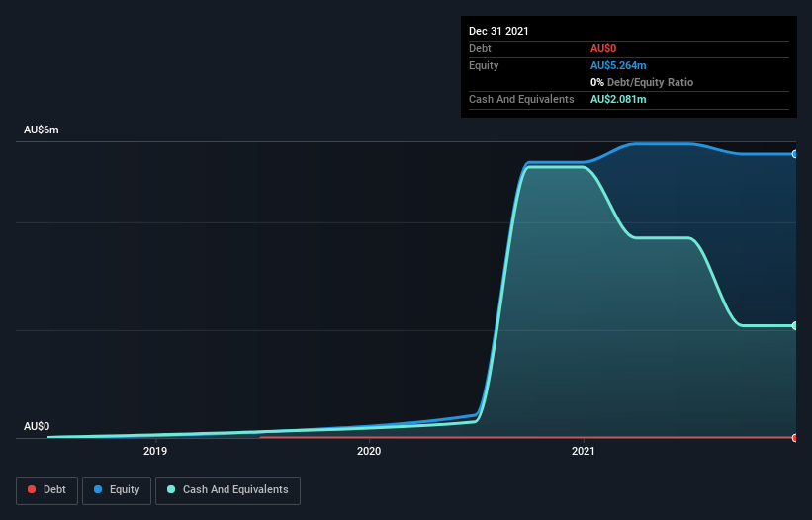The width and height of the screenshot is (812, 520).
Task: Click the red AU$0 debt value
Action: pyautogui.click(x=603, y=48)
